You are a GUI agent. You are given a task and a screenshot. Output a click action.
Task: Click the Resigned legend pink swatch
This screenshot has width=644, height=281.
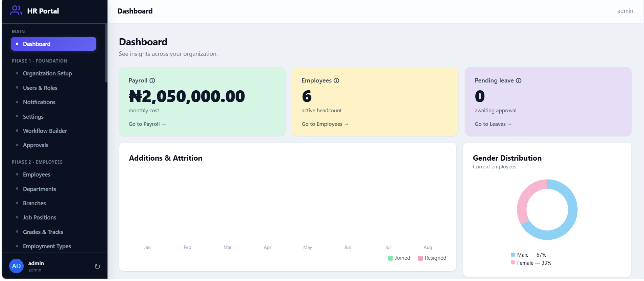(420, 258)
